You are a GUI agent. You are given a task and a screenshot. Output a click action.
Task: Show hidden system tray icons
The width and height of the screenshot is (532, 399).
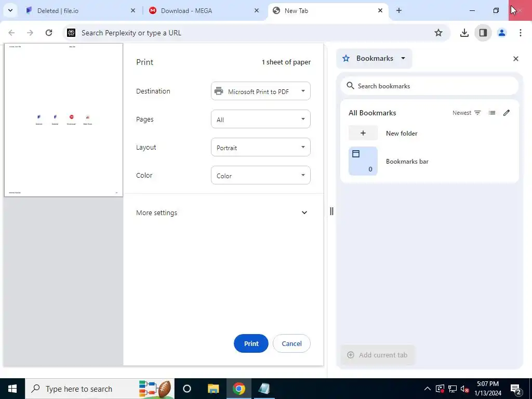pyautogui.click(x=428, y=389)
